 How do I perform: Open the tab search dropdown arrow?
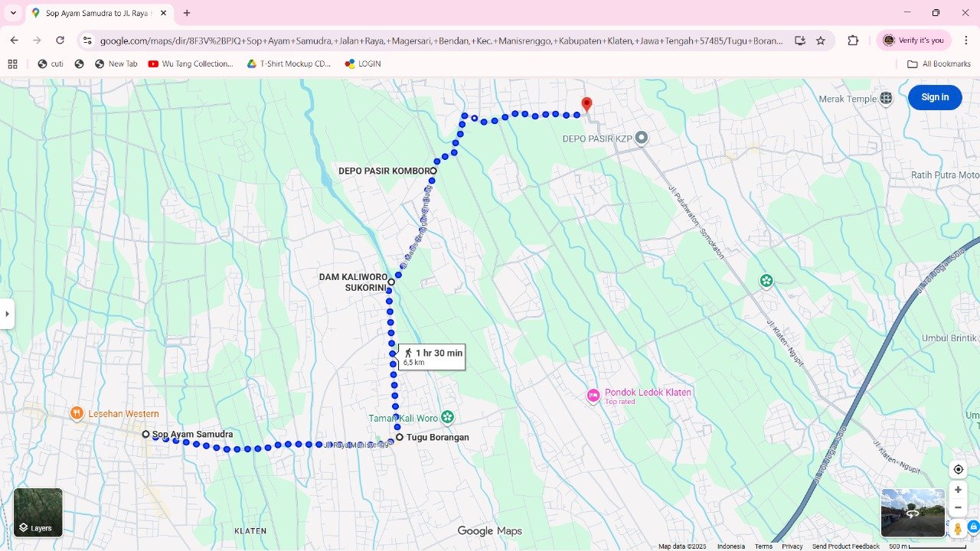click(13, 13)
